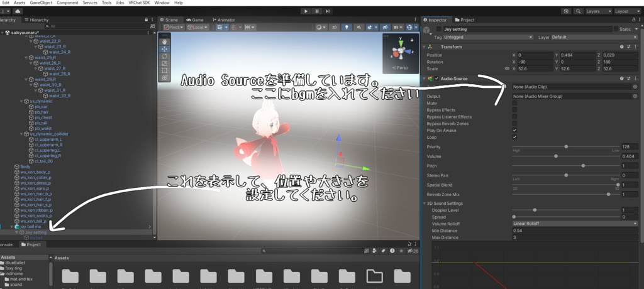Open the Tag Untagged dropdown

pyautogui.click(x=488, y=37)
